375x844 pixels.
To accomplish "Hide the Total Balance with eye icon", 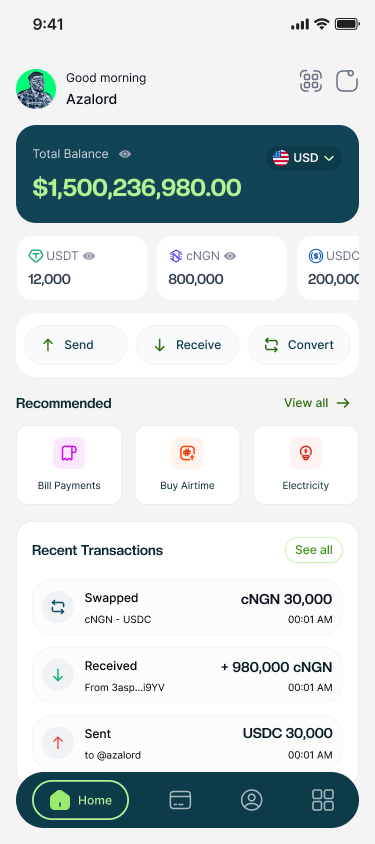I will tap(125, 154).
